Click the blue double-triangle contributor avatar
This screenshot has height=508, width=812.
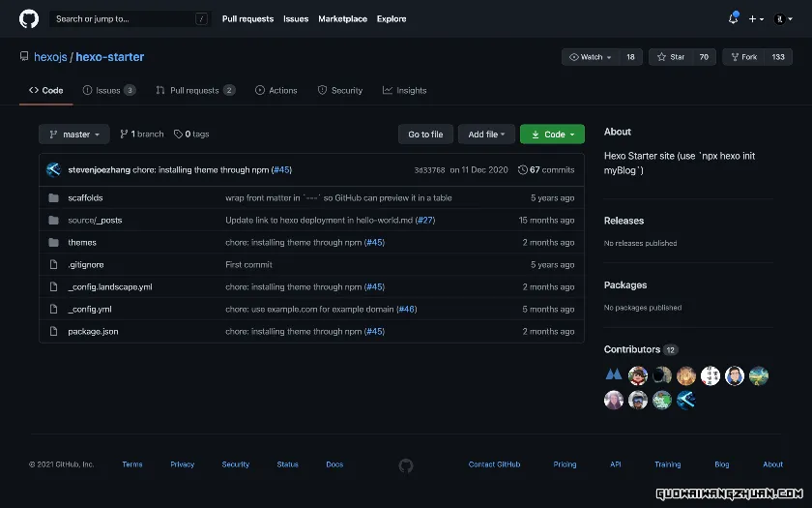(x=614, y=375)
